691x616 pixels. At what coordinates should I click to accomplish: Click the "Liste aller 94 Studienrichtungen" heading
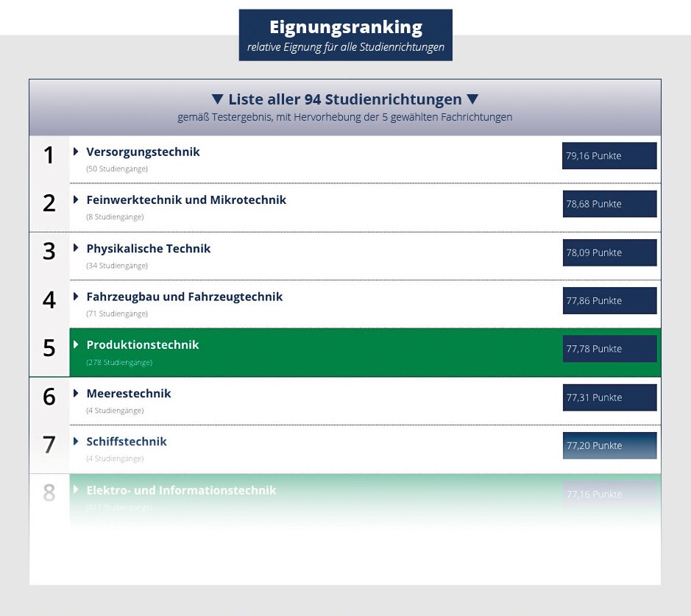pyautogui.click(x=344, y=99)
